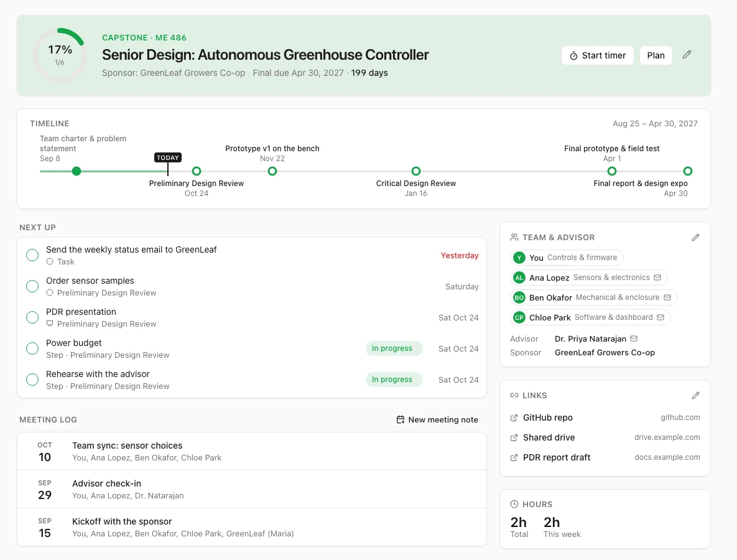Open 'Team sync: sensor choices' meeting note
Image resolution: width=737 pixels, height=560 pixels.
coord(252,451)
